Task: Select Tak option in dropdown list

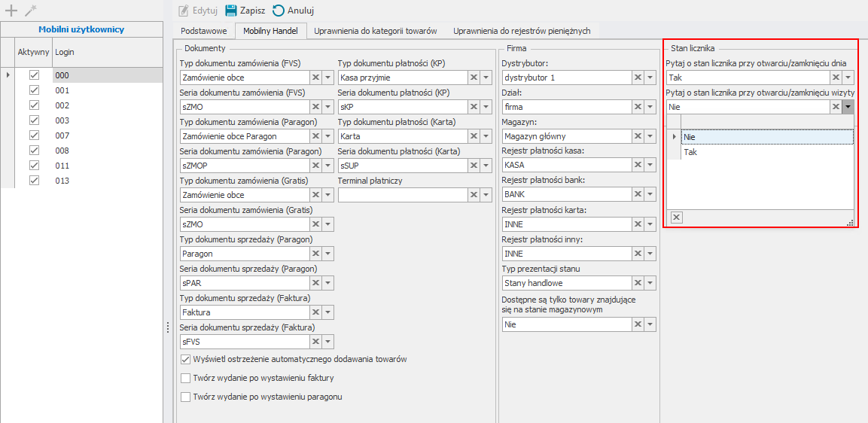Action: tap(690, 152)
